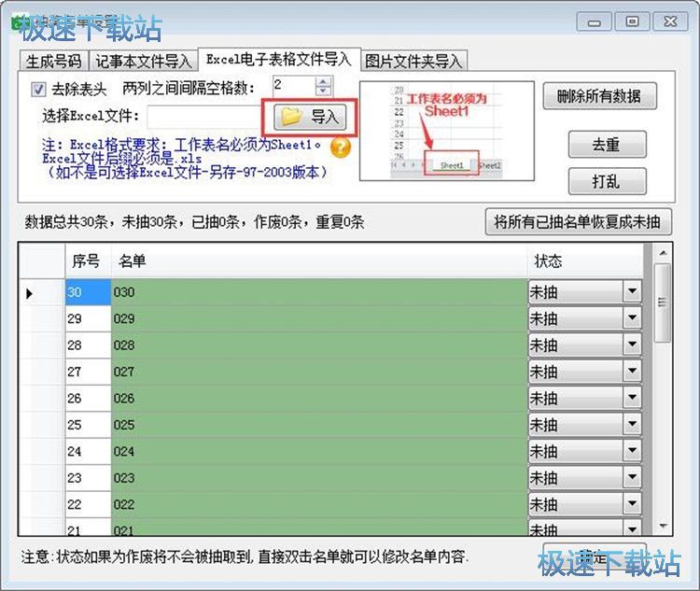Increase the column spacing value with up arrow
Screen dimensions: 700x591
coord(323,81)
